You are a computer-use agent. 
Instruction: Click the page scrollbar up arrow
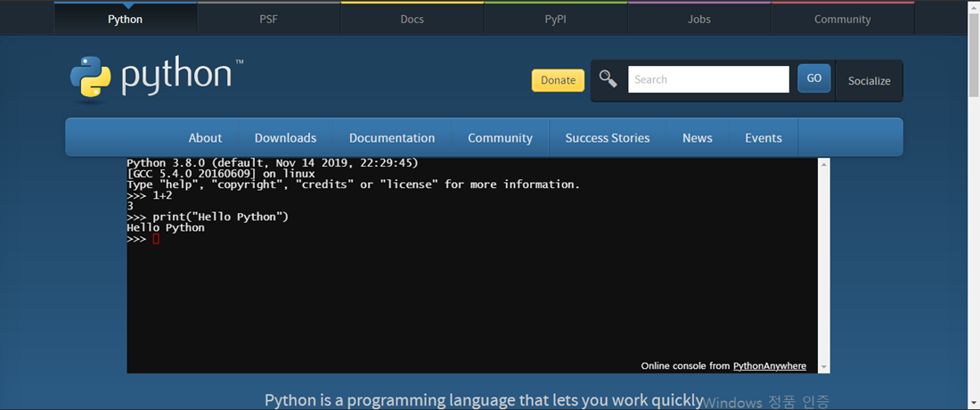(974, 5)
